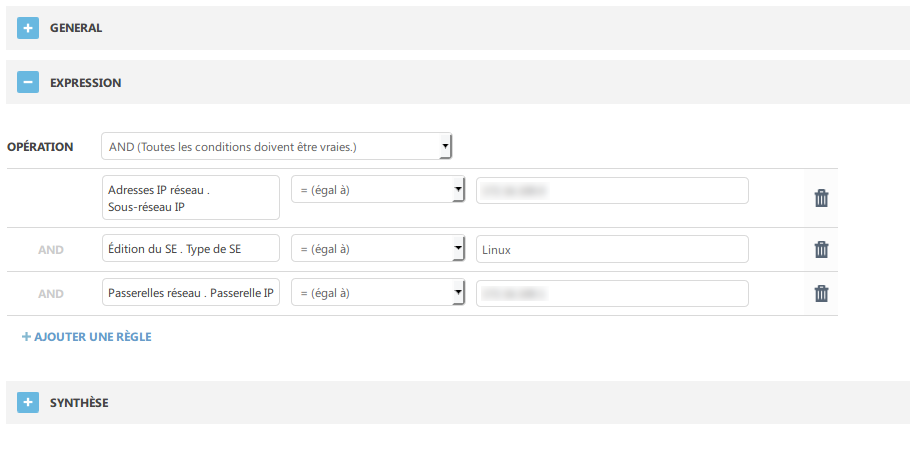
Task: Select the Adresses IP réseau attribute box
Action: coord(190,197)
